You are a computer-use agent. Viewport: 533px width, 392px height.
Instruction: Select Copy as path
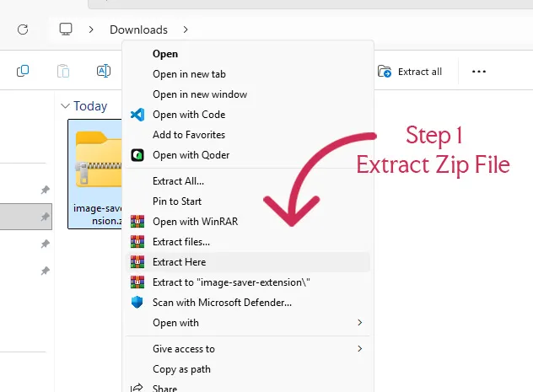tap(248, 369)
